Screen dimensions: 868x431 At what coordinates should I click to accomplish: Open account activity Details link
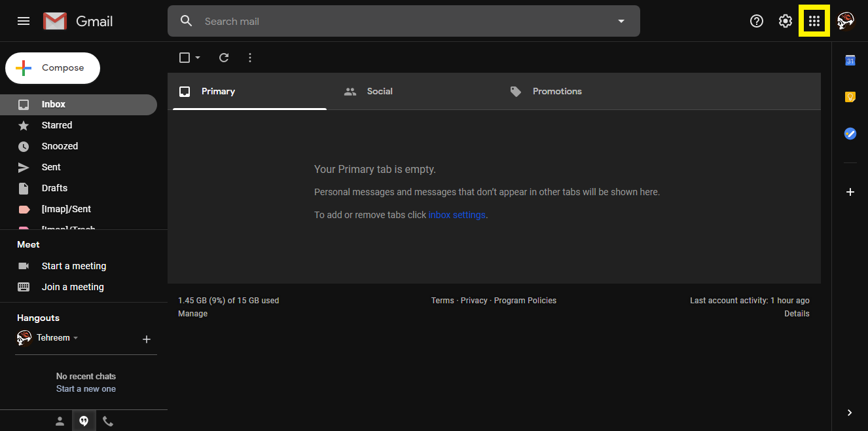point(797,314)
